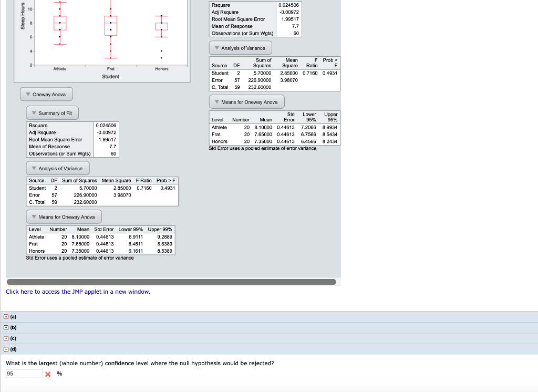Select Honors lower 95% value 6.4566
Viewport: 538px width, 392px height.
point(308,141)
